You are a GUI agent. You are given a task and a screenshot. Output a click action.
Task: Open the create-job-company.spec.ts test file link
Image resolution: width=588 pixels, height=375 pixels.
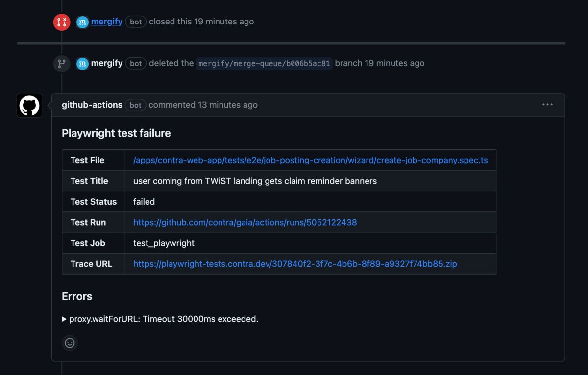[x=310, y=160]
